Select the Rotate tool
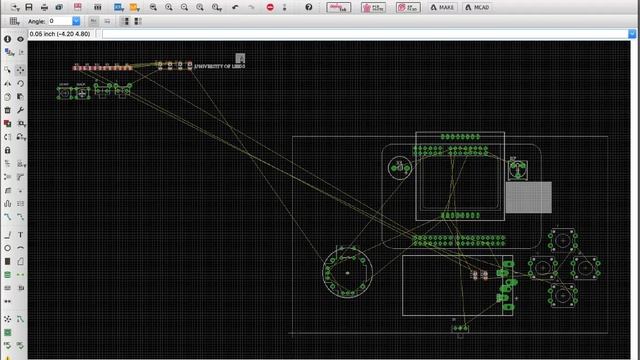 point(20,83)
